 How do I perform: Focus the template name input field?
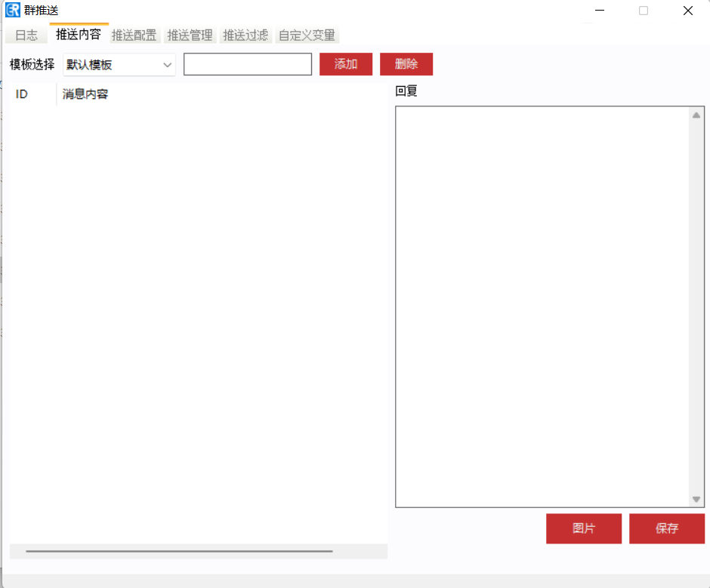click(x=247, y=65)
